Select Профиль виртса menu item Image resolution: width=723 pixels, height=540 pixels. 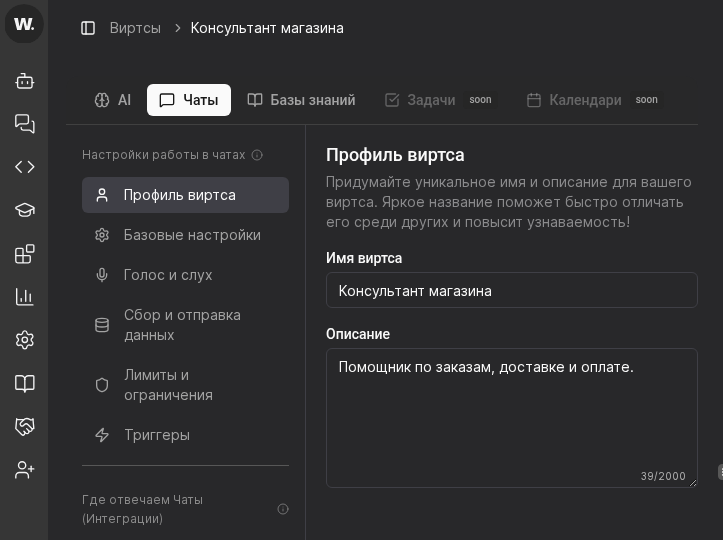[x=185, y=195]
